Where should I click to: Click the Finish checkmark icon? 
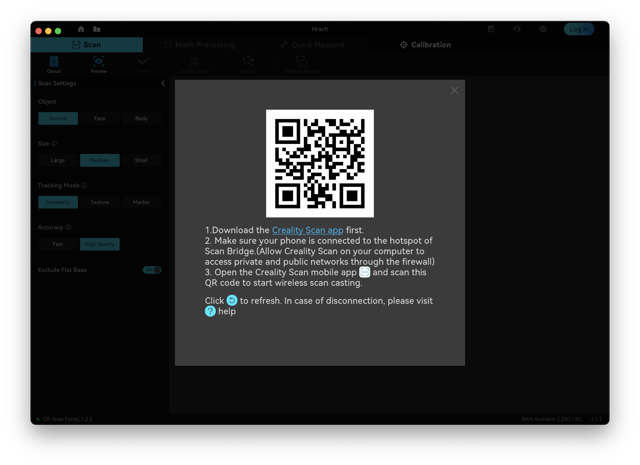pos(143,62)
